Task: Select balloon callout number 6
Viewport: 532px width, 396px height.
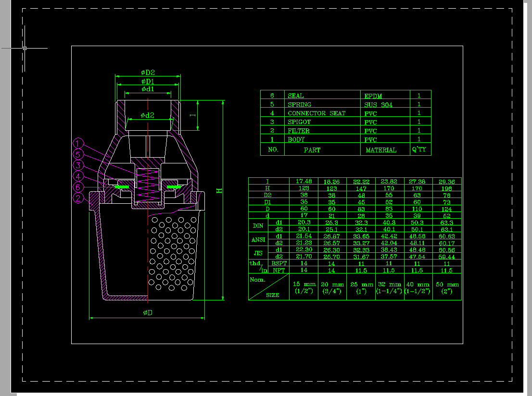Action: [78, 187]
